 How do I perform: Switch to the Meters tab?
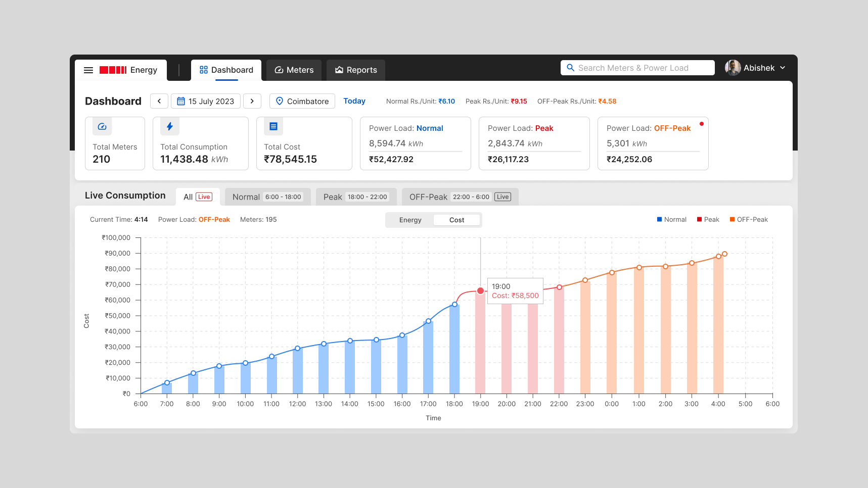tap(294, 70)
